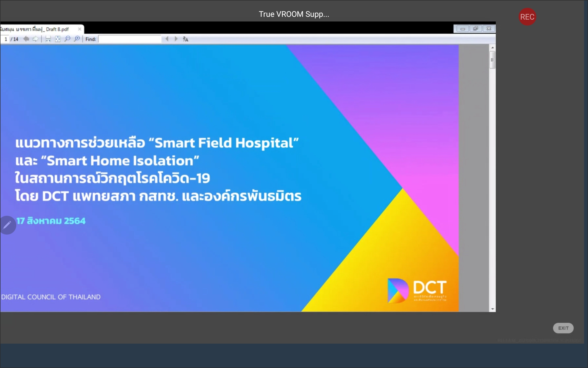588x368 pixels.
Task: Find next match arrow
Action: tap(176, 39)
